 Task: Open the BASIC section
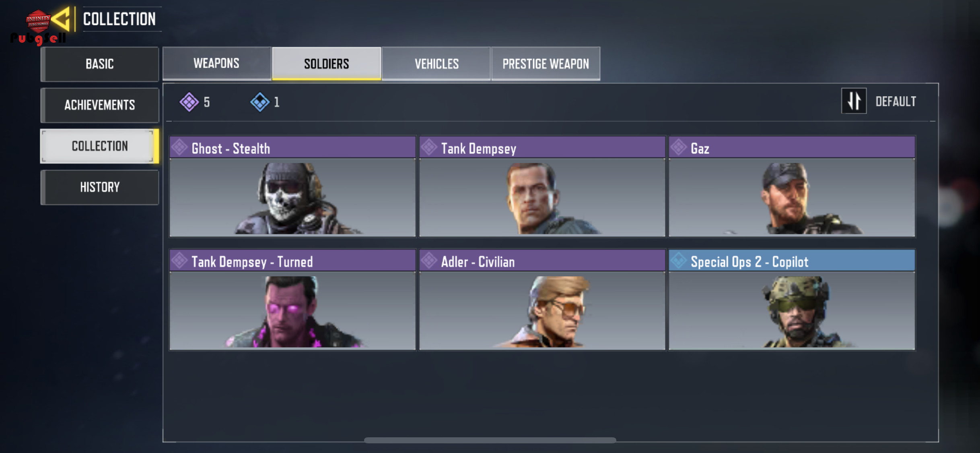pyautogui.click(x=100, y=64)
